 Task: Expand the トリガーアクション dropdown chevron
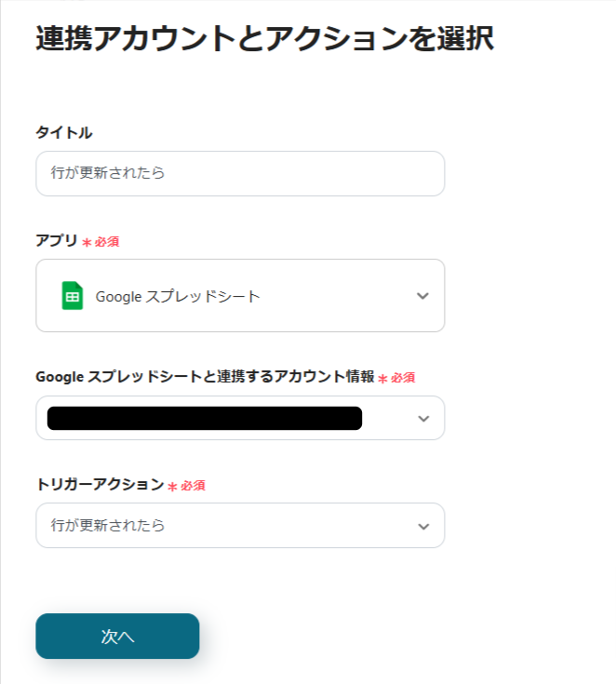[x=423, y=526]
